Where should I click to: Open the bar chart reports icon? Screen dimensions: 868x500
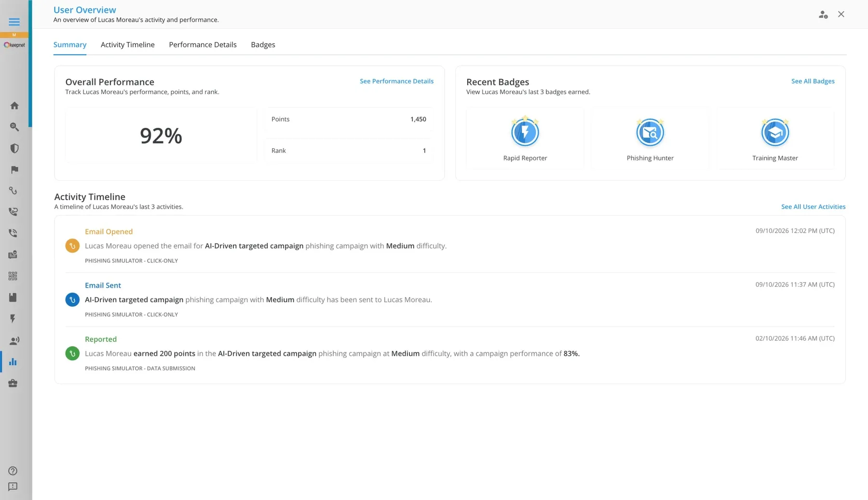point(13,362)
